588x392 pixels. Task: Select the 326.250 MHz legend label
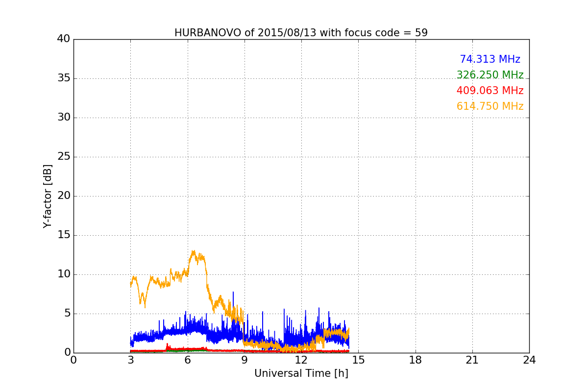coord(490,75)
